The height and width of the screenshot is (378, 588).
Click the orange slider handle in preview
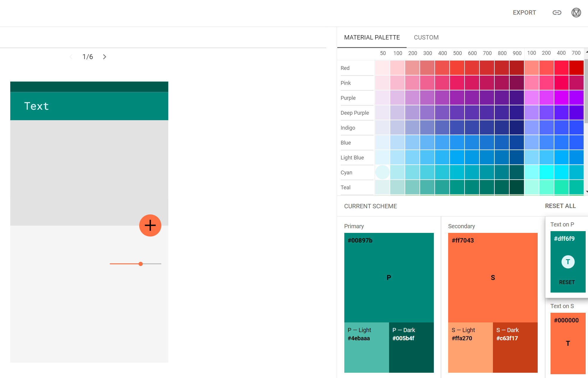pyautogui.click(x=141, y=264)
